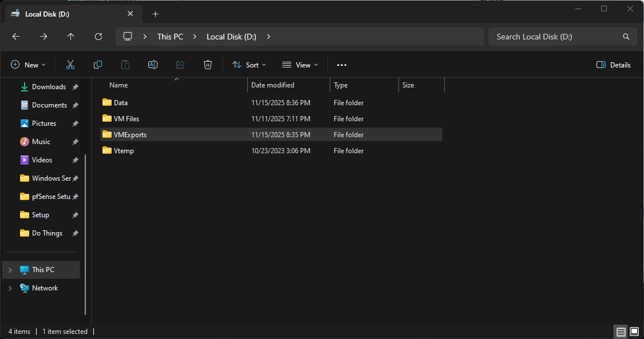This screenshot has height=339, width=644.
Task: Click the Delete trash can icon
Action: 208,65
